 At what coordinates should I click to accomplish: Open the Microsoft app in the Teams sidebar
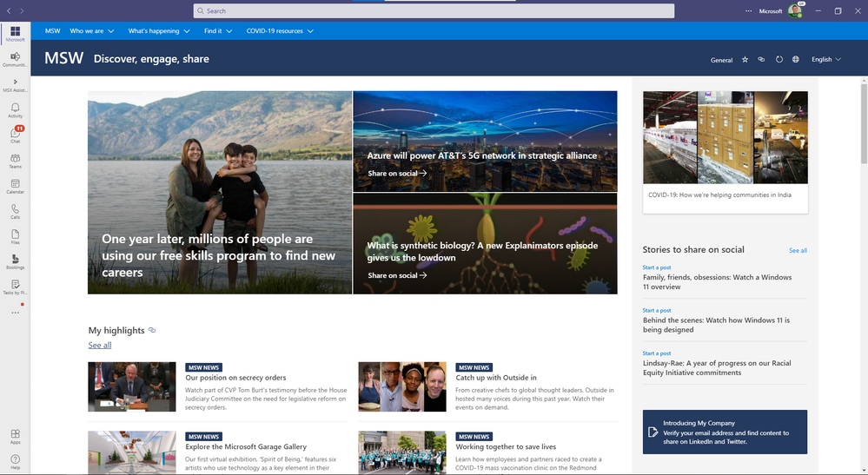[x=15, y=33]
